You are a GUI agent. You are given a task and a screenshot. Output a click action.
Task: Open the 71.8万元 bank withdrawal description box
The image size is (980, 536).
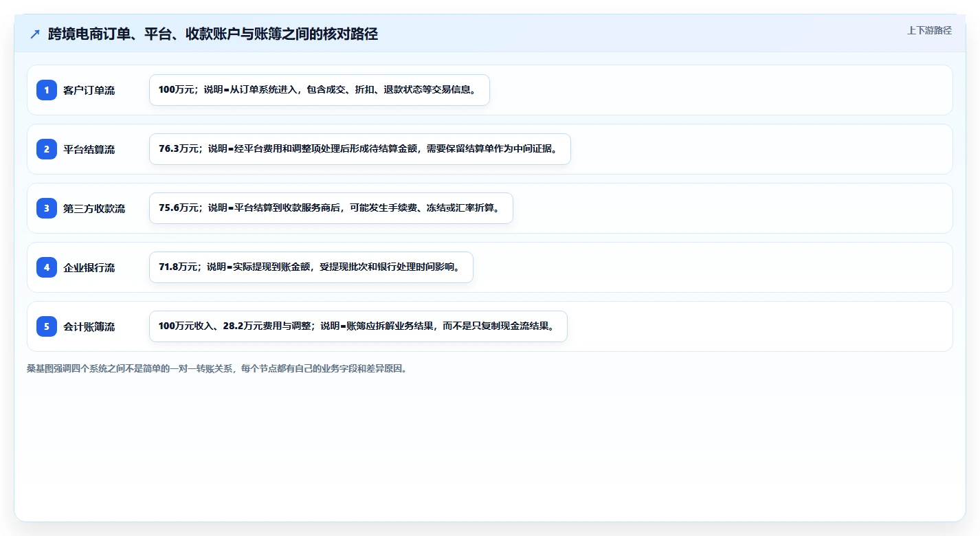click(x=311, y=267)
